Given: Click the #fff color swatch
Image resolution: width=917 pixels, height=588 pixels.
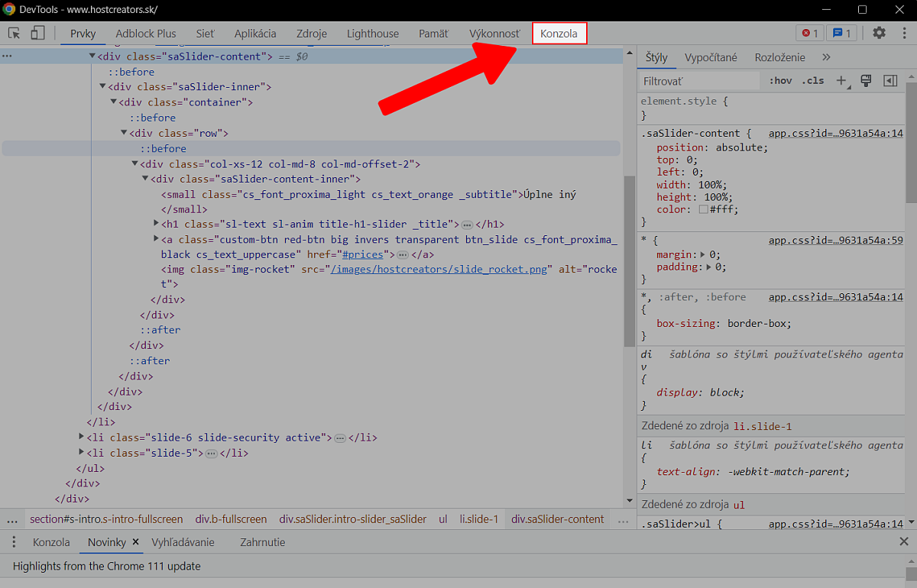Looking at the screenshot, I should click(703, 209).
